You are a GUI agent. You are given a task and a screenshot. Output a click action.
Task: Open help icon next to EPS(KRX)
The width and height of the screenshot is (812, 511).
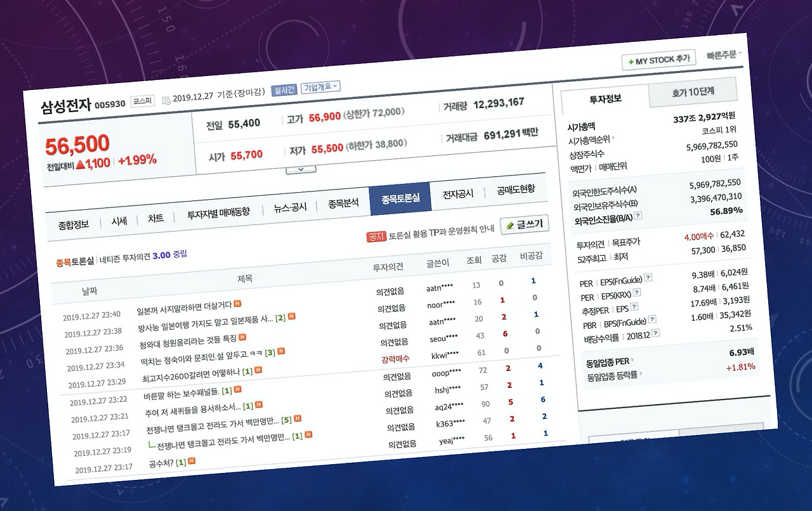click(636, 293)
